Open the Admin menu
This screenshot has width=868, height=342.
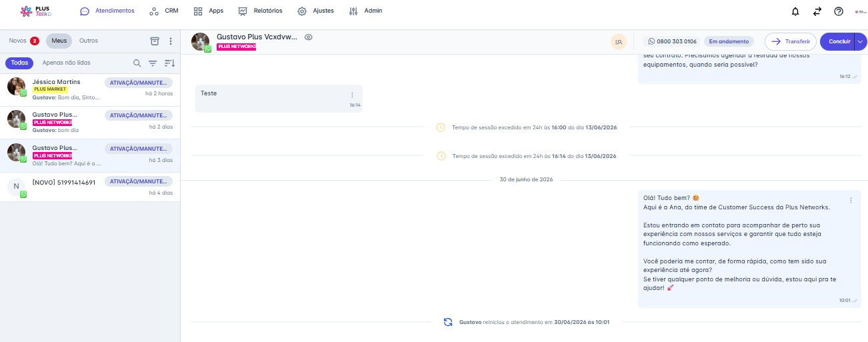(x=365, y=11)
